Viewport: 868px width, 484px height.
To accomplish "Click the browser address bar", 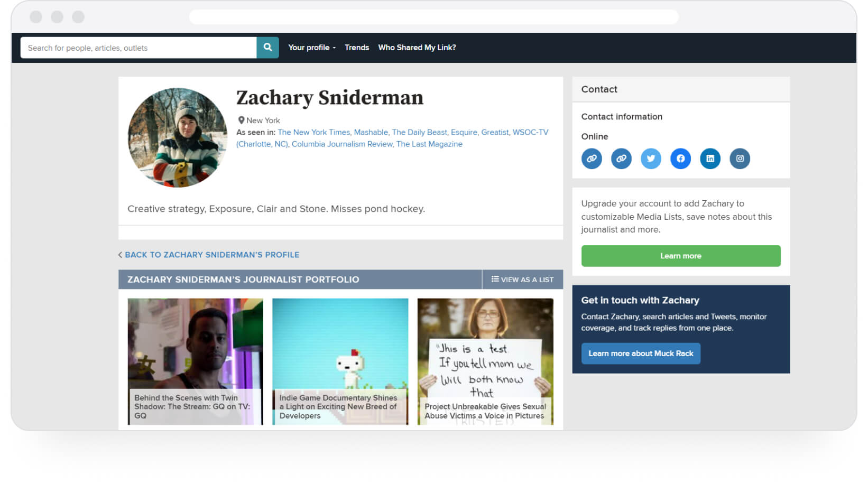I will click(433, 17).
